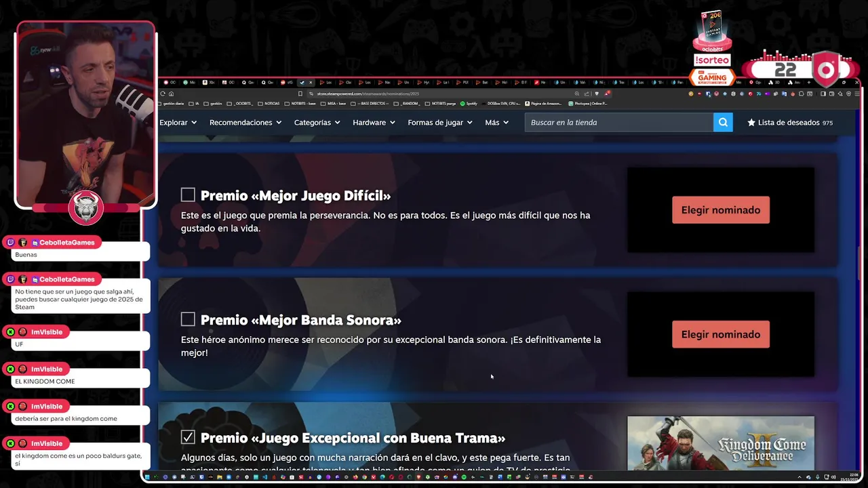Open the Brave shield icon
Image resolution: width=868 pixels, height=488 pixels.
(x=597, y=94)
